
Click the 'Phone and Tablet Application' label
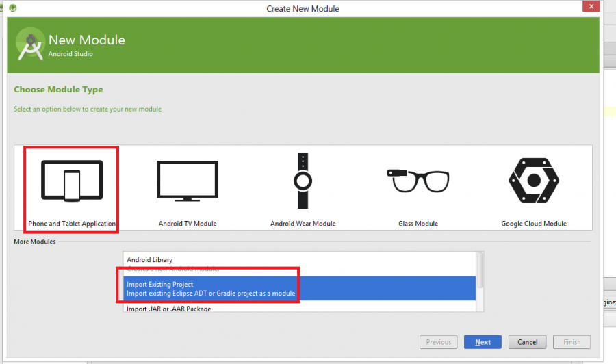pos(72,224)
